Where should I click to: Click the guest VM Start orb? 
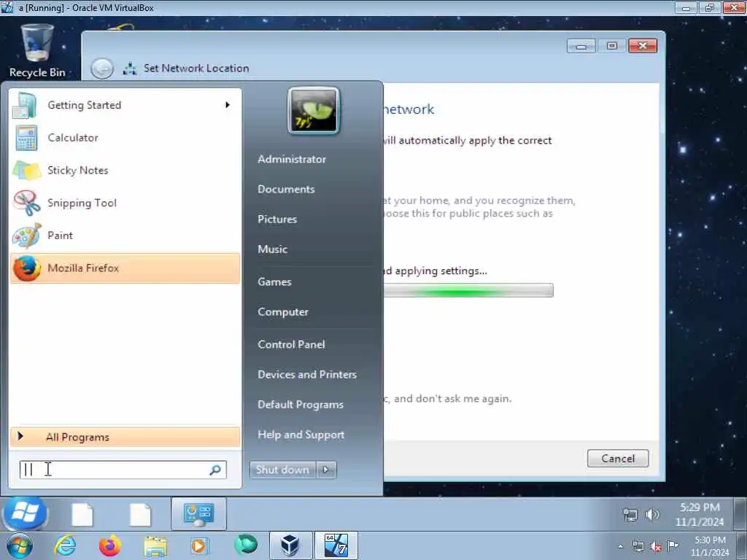[25, 513]
